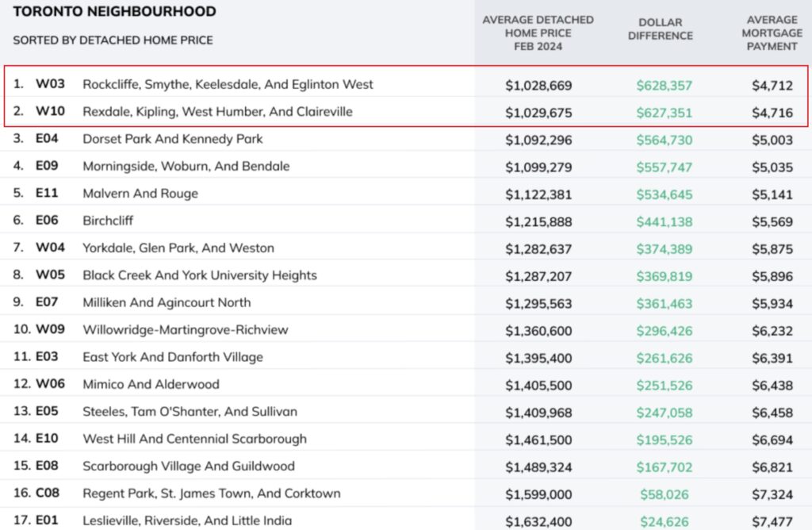Click the Birchcliff neighbourhood name
Screen dimensions: 812x530
click(111, 221)
